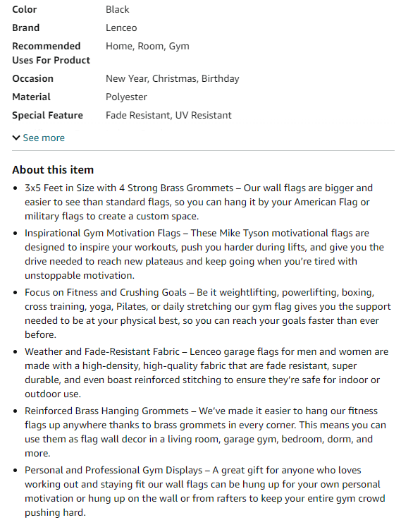Screen dimensions: 401x532
Task: Click the chevron beside See more
Action: tap(16, 138)
